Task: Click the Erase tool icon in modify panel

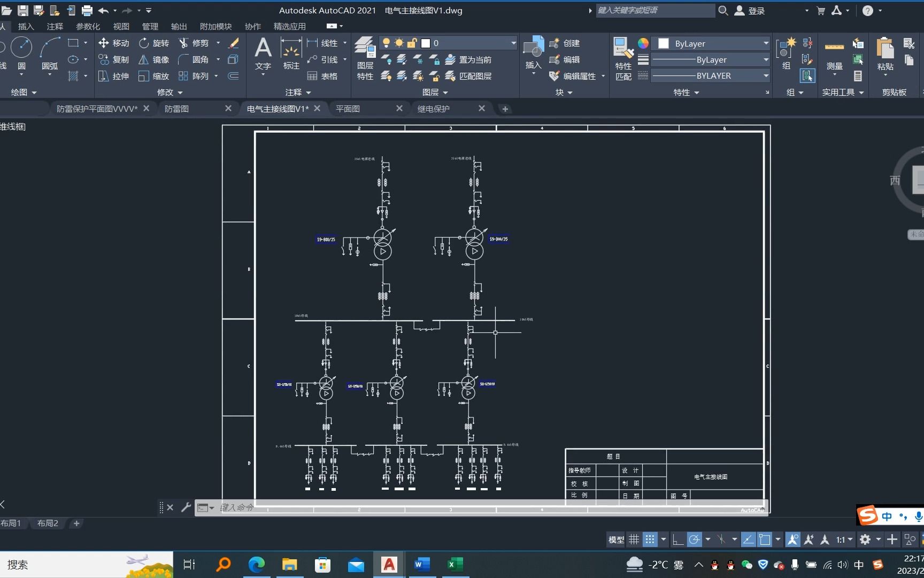Action: point(234,43)
